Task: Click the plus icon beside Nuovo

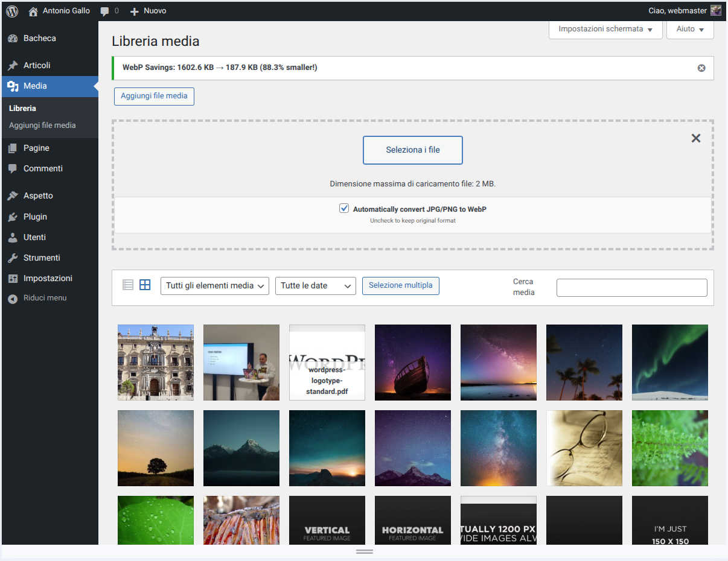Action: [x=135, y=11]
